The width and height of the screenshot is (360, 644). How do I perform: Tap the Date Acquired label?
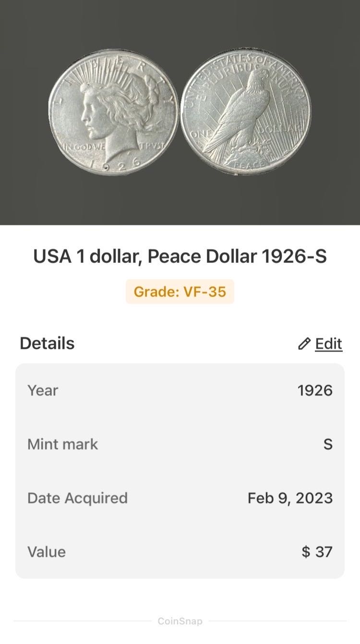tap(77, 498)
